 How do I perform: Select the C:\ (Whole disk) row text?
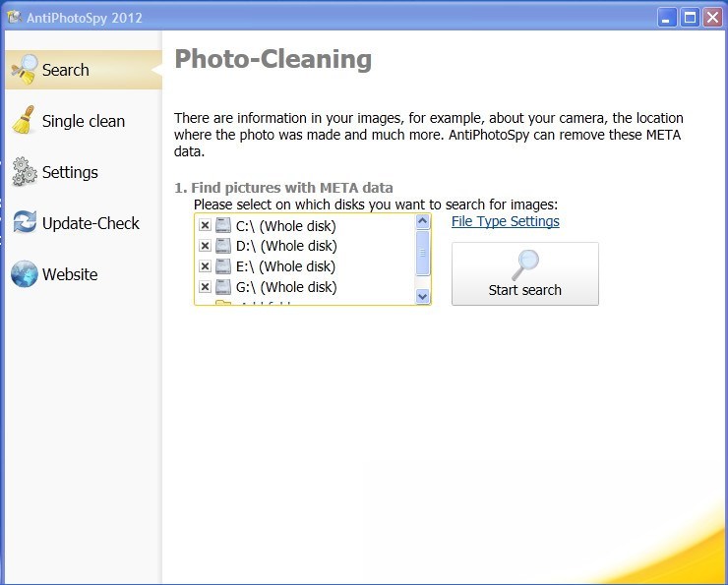(285, 226)
